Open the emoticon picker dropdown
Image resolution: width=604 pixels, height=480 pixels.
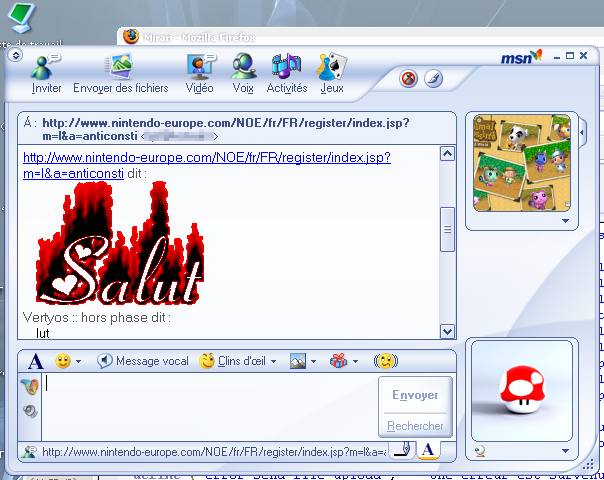coord(68,361)
